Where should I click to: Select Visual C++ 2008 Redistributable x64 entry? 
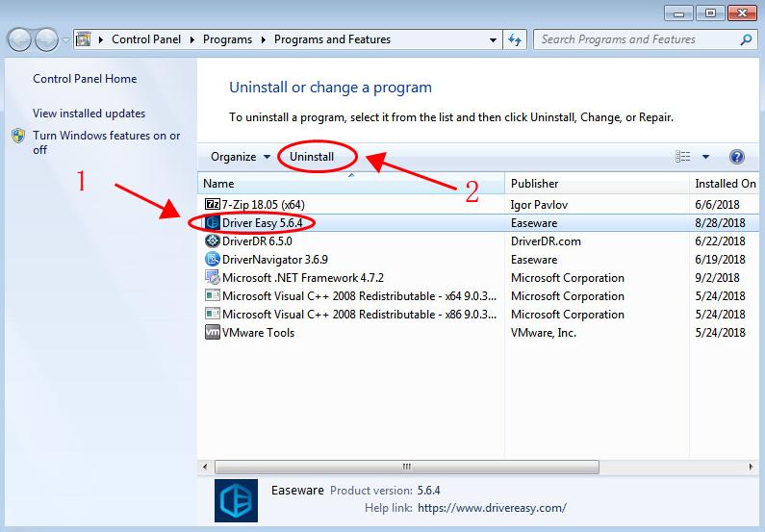pos(359,296)
